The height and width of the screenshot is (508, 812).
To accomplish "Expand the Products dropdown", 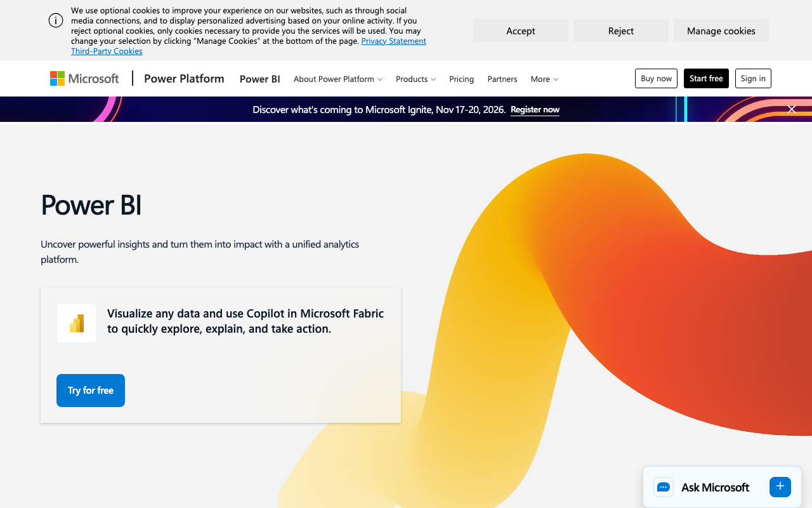I will click(x=416, y=79).
